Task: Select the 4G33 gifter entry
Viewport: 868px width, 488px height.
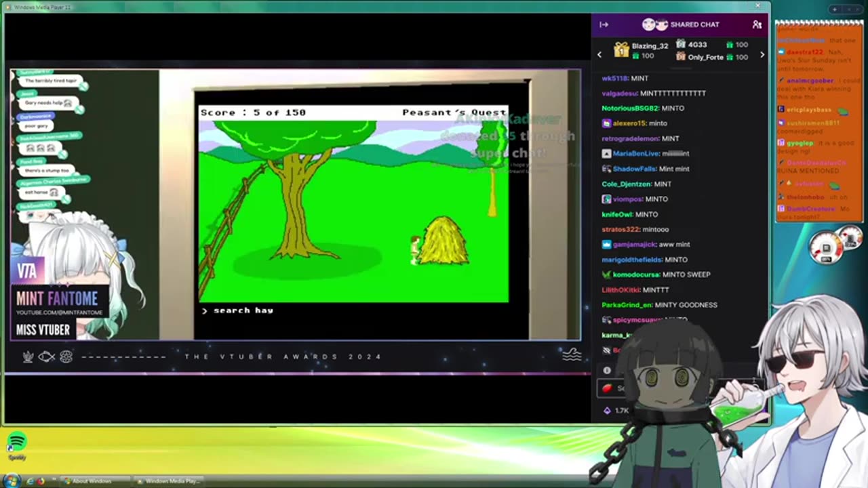Action: pyautogui.click(x=711, y=45)
